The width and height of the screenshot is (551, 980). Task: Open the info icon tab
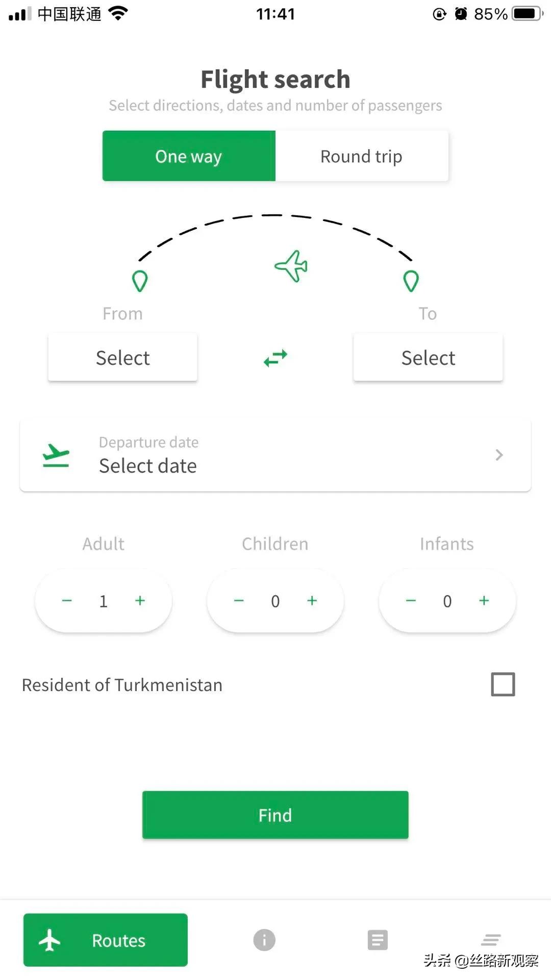coord(264,940)
